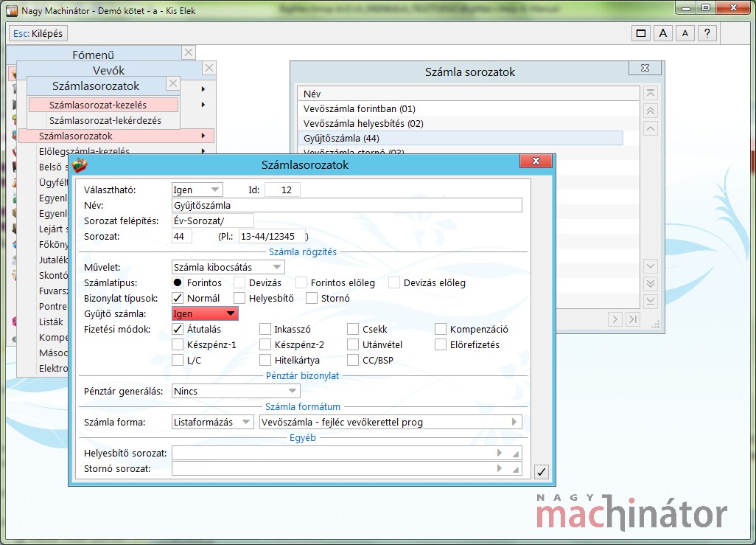The width and height of the screenshot is (756, 545).
Task: Decrease font size with small A icon
Action: [685, 33]
